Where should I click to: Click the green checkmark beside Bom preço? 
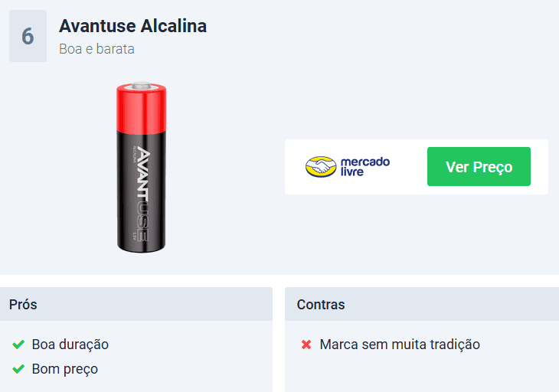tap(18, 369)
